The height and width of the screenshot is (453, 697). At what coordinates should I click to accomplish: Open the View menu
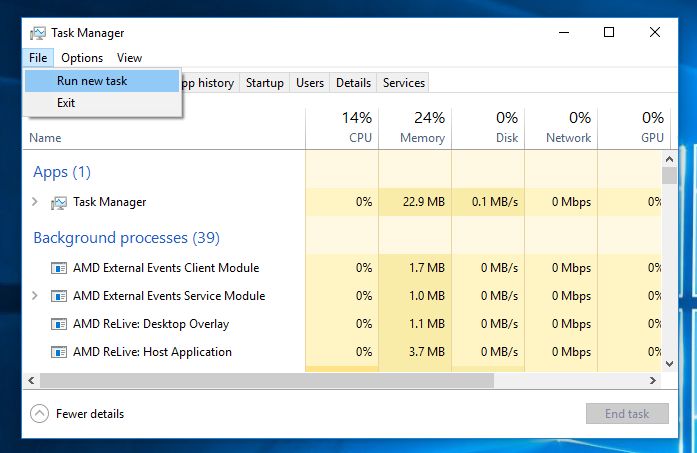[x=129, y=58]
